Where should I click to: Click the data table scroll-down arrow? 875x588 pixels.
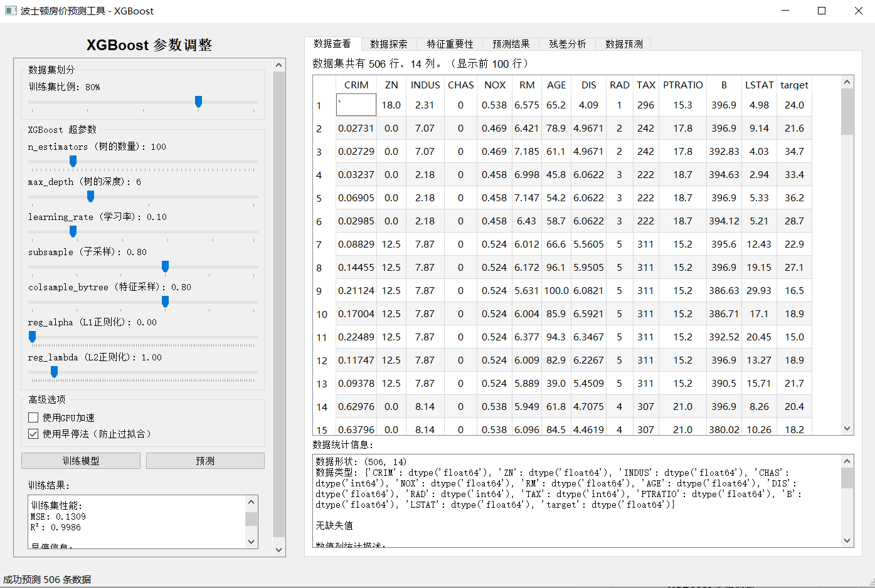(x=847, y=429)
